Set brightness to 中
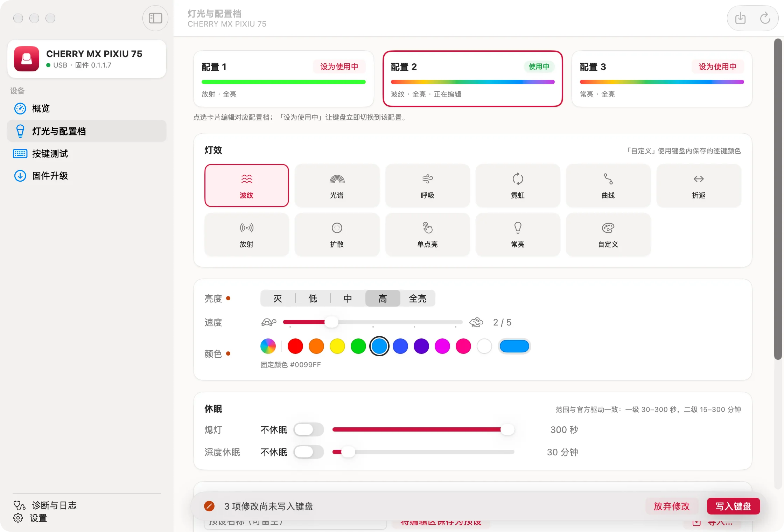This screenshot has height=532, width=784. (x=348, y=298)
